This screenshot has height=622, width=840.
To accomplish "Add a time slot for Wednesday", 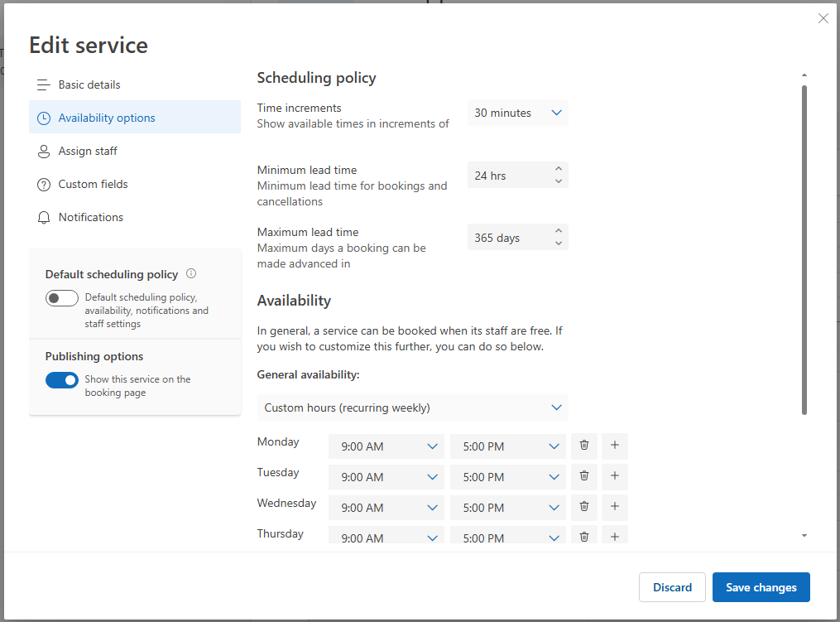I will (x=615, y=507).
